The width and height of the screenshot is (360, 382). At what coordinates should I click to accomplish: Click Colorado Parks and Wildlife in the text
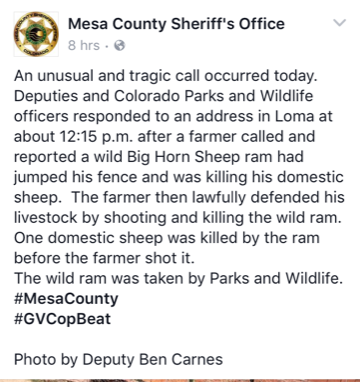point(214,96)
